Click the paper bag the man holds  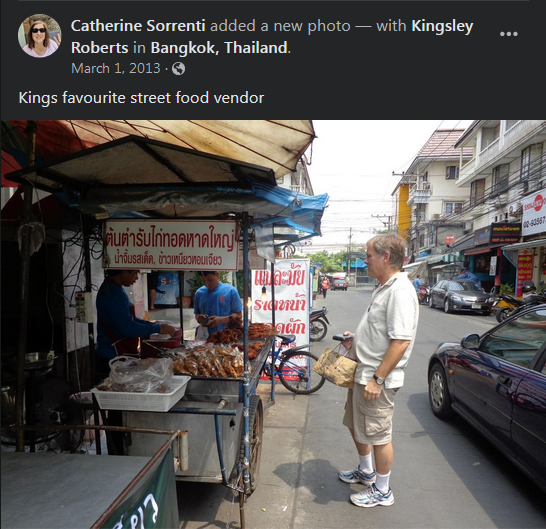335,367
